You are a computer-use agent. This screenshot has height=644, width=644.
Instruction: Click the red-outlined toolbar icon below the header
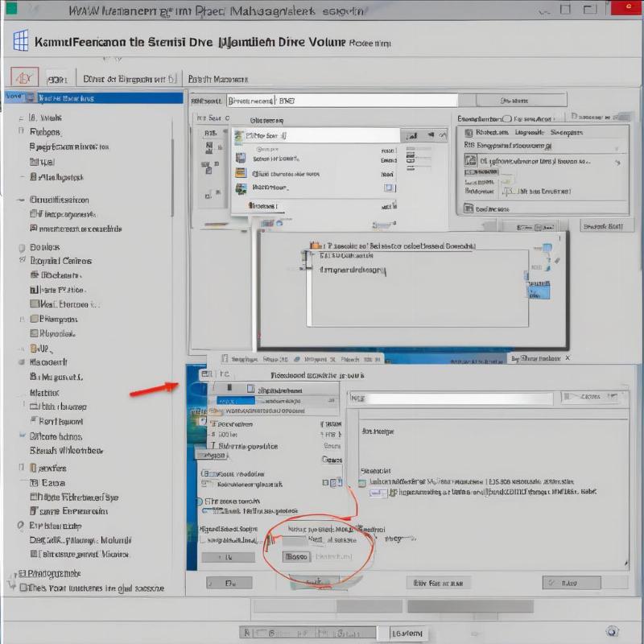23,78
